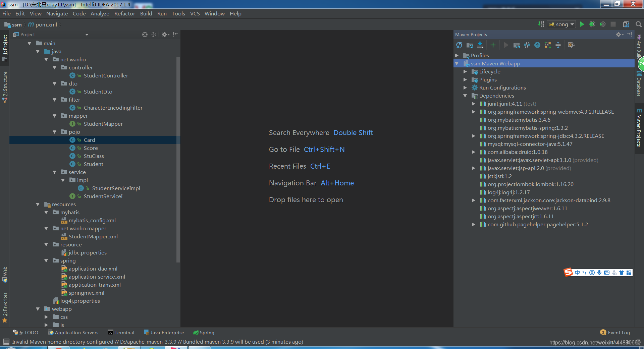This screenshot has height=349, width=644.
Task: Open Maven Projects panel gear menu
Action: (620, 35)
